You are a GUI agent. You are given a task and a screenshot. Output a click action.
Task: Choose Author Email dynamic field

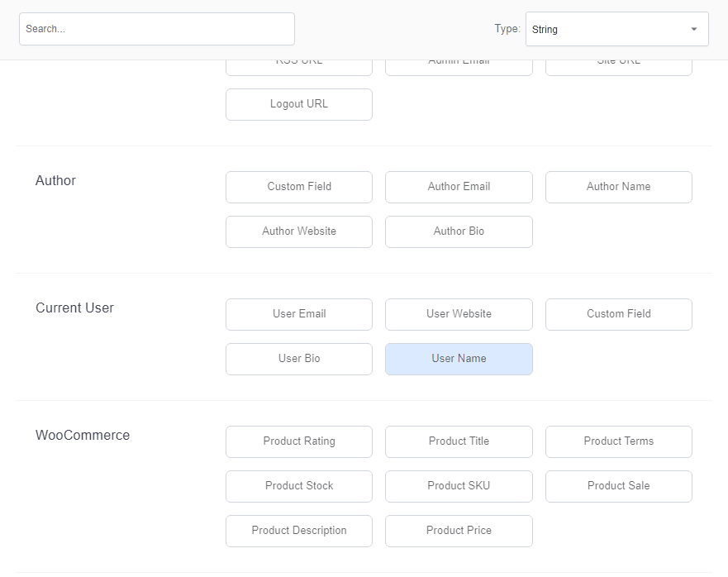(459, 187)
